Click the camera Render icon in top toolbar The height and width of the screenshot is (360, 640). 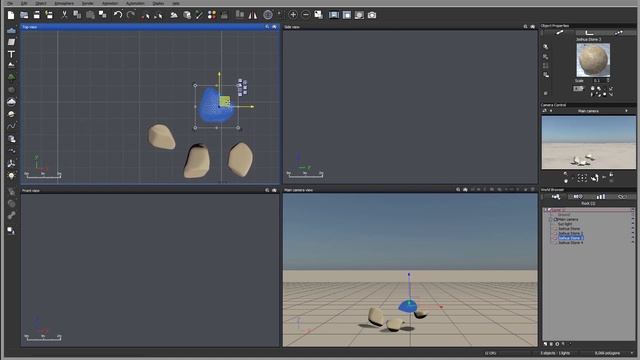click(x=372, y=15)
